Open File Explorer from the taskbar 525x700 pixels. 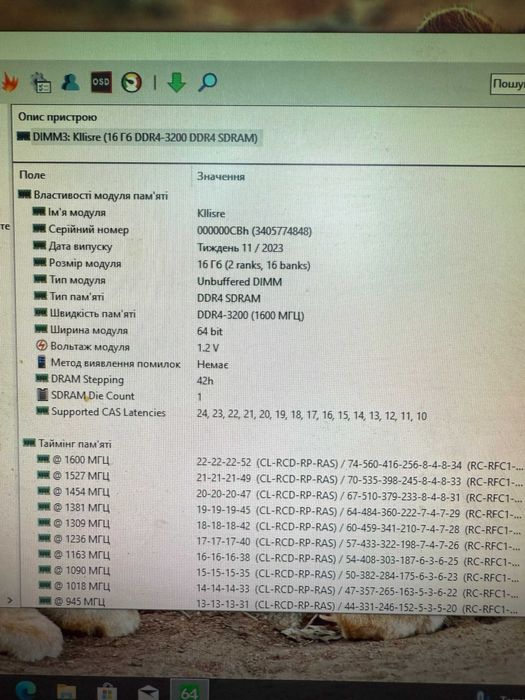[67, 692]
